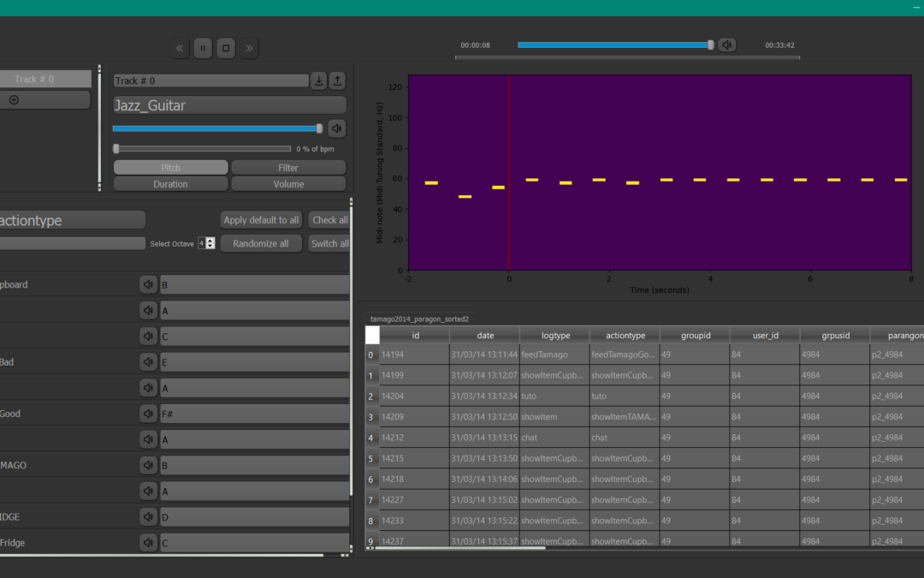
Task: Select table row header 4
Action: pyautogui.click(x=371, y=438)
